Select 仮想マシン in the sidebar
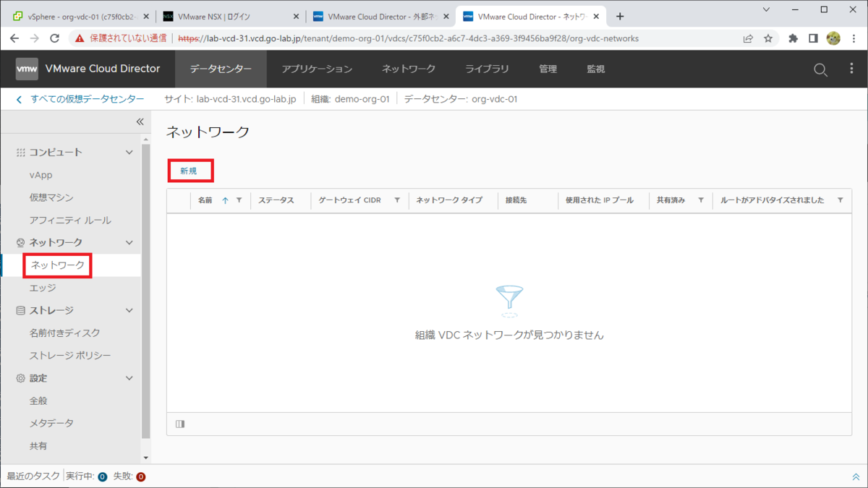 point(51,197)
